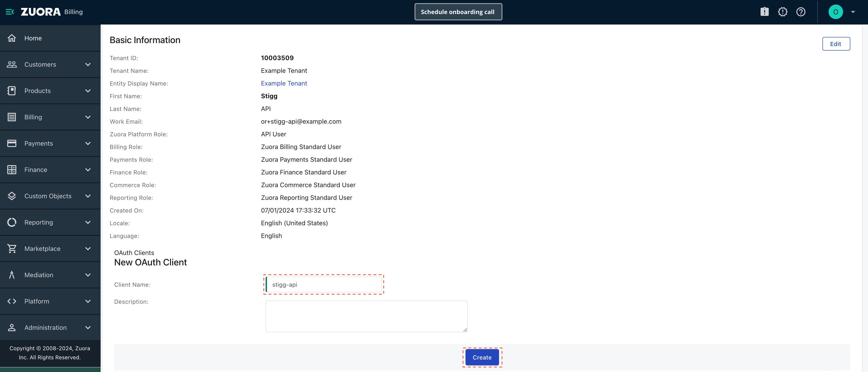Click the Finance calculator icon
868x372 pixels.
point(12,170)
